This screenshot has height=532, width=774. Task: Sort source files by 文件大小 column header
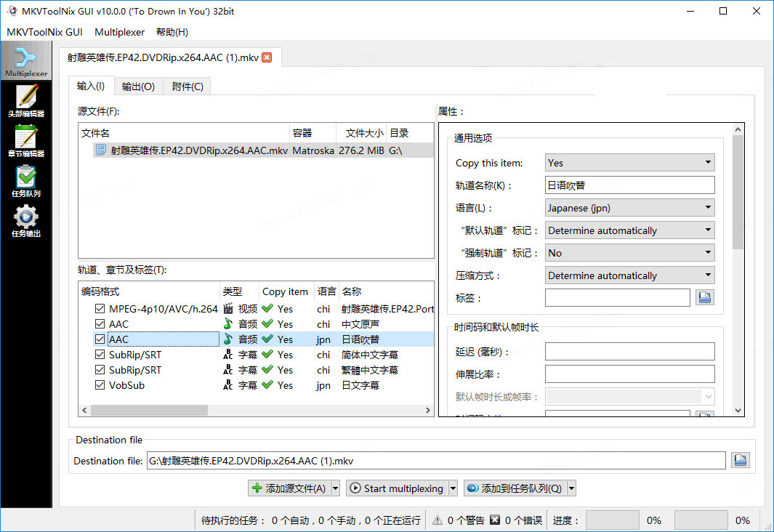(x=361, y=133)
